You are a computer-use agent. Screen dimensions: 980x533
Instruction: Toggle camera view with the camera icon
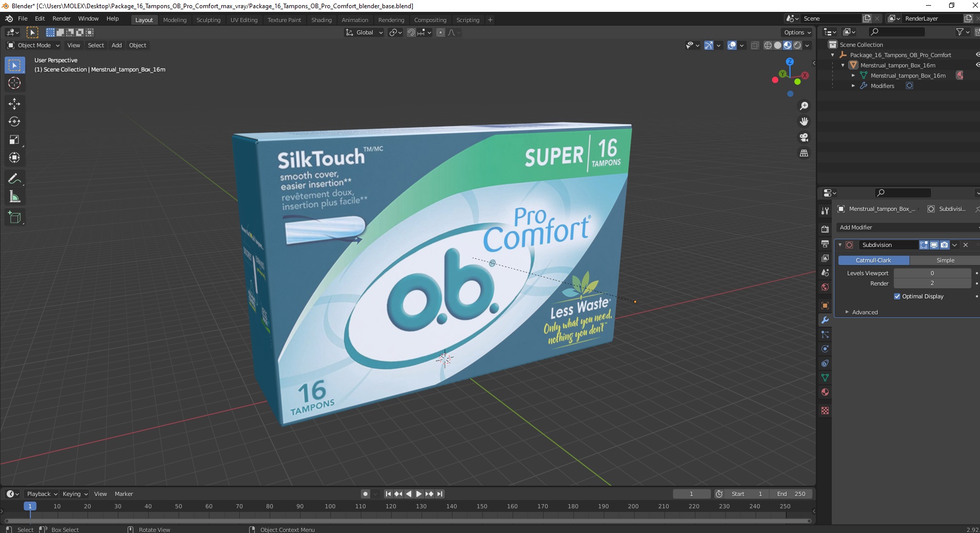(x=803, y=137)
